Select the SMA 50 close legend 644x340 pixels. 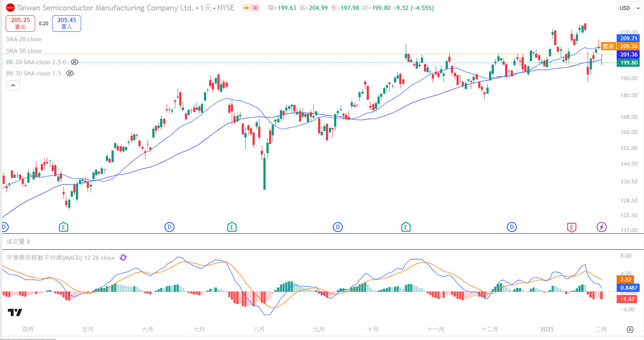pos(24,51)
